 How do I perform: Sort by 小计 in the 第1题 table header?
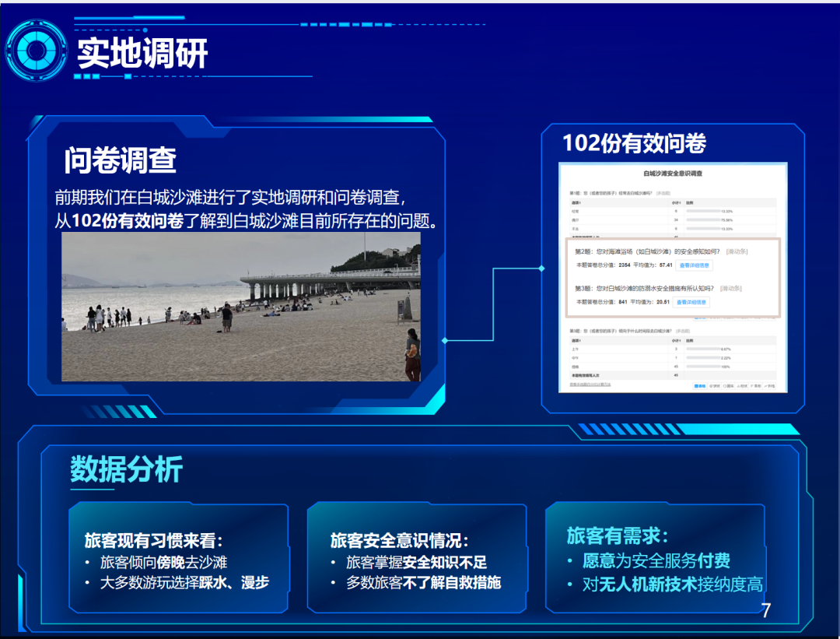tap(676, 202)
